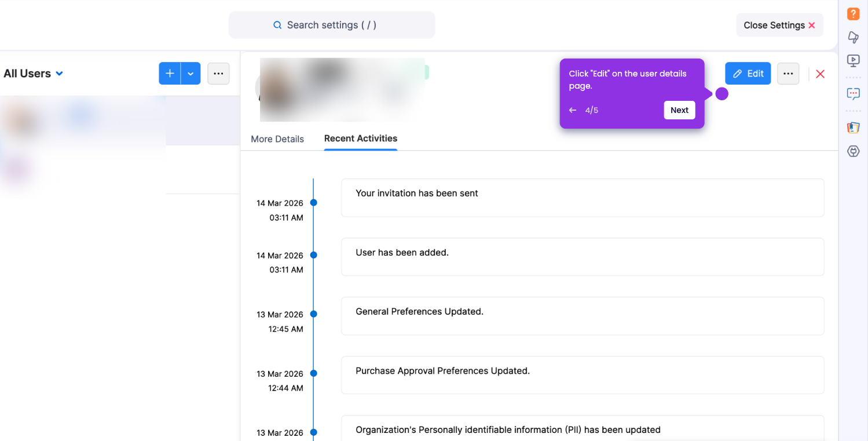The width and height of the screenshot is (868, 441).
Task: Click the Organization's PII updated activity entry
Action: click(x=583, y=428)
